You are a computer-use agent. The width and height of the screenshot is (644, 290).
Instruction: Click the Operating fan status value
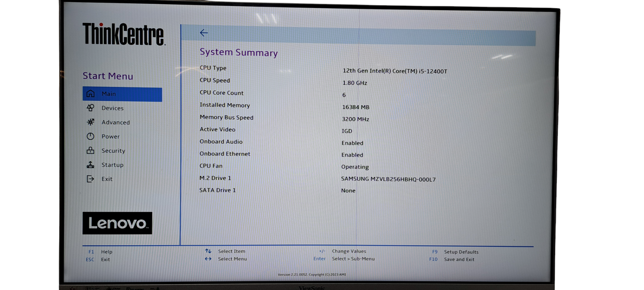tap(355, 167)
